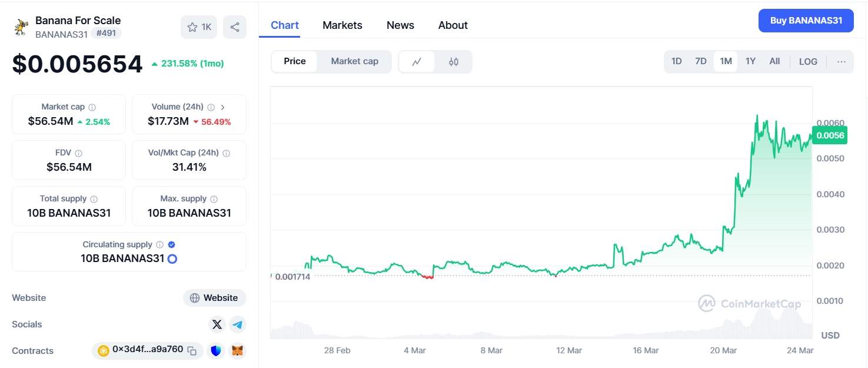Click the share icon beside the watchlist star
868x368 pixels.
[235, 26]
